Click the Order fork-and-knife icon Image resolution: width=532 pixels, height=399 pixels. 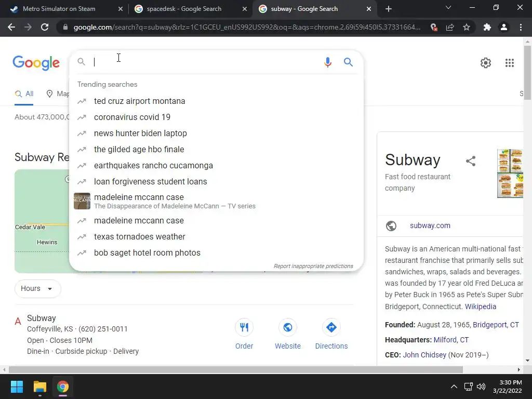244,327
